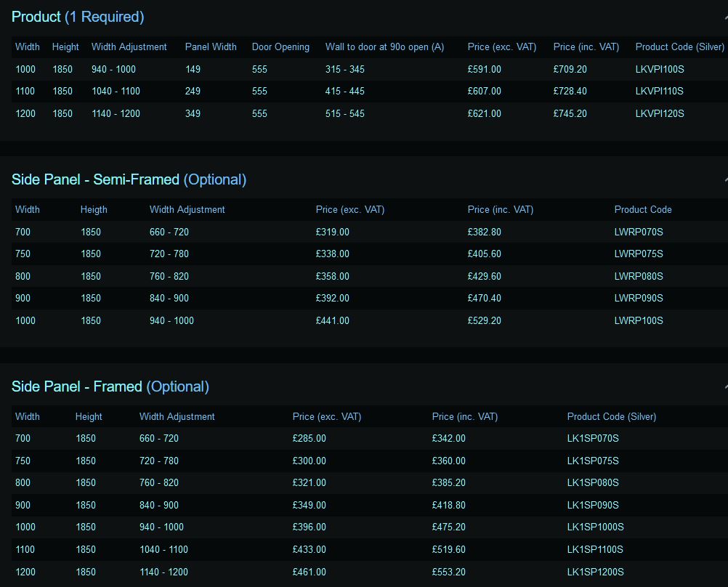Select product code LKVPI120S
The width and height of the screenshot is (728, 587).
[x=659, y=113]
